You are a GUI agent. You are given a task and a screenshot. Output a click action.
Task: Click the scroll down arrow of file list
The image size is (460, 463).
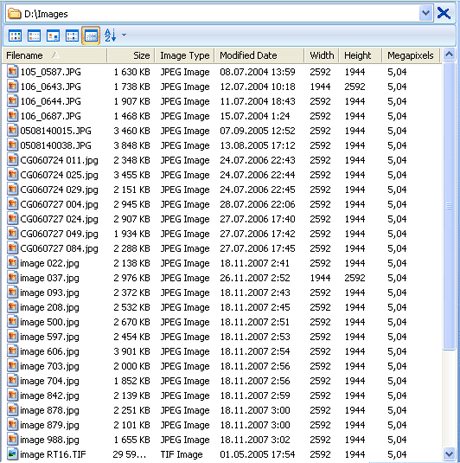tap(449, 454)
